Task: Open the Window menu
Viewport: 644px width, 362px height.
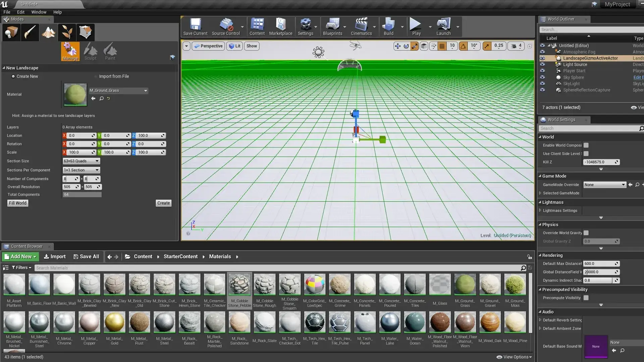Action: (x=39, y=12)
